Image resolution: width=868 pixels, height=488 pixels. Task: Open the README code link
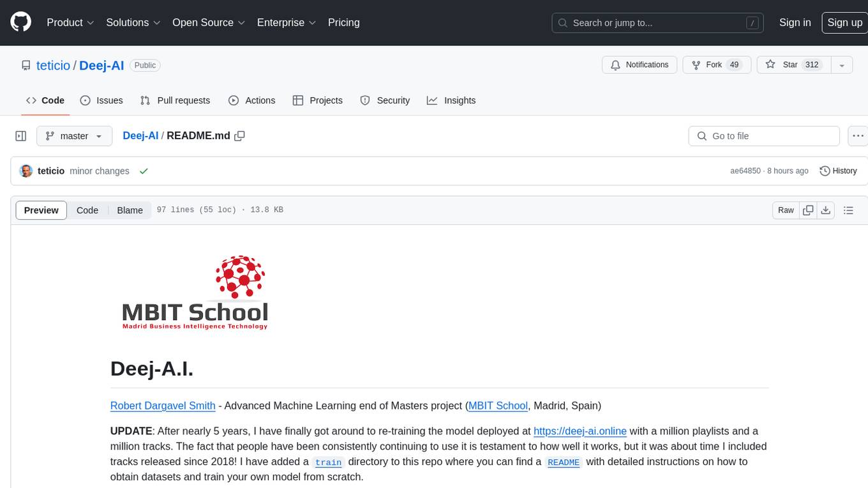[564, 462]
